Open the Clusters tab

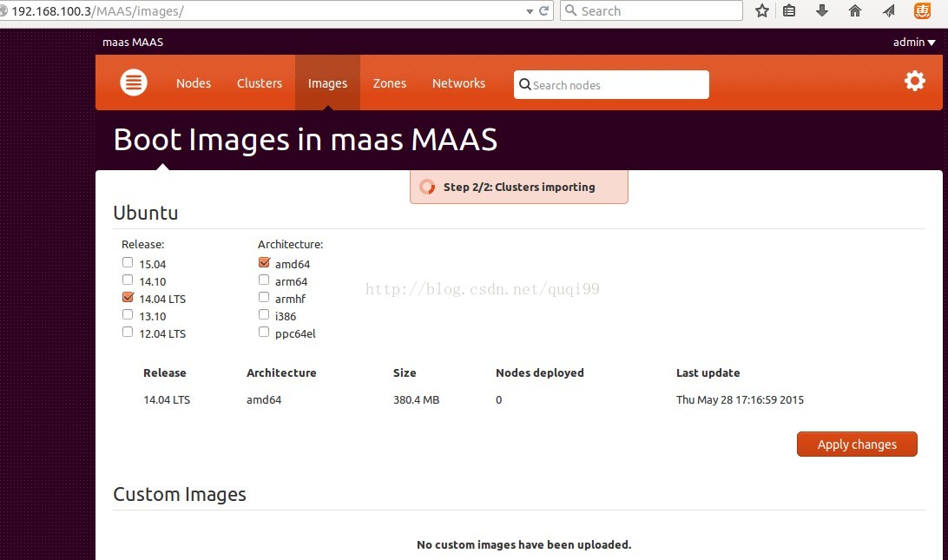260,82
